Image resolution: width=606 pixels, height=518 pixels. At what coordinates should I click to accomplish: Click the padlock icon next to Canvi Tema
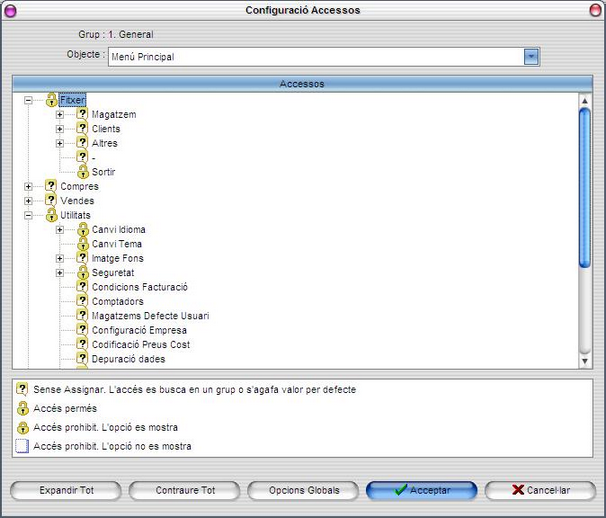(x=83, y=244)
